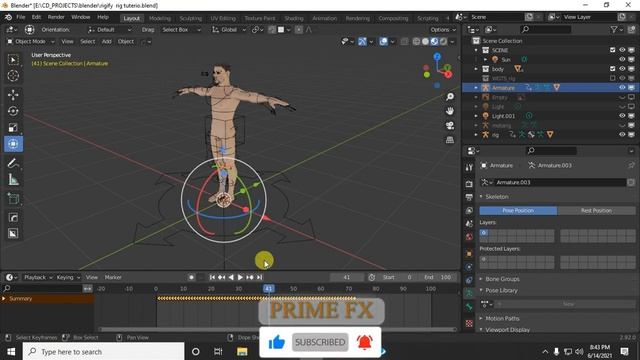Open the Object Mode dropdown
This screenshot has width=640, height=360.
pos(30,41)
